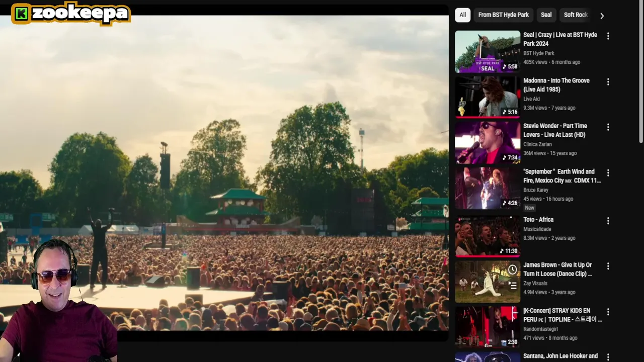Open more options for Stray Kids en Peru video
This screenshot has height=362, width=644.
pos(608,312)
